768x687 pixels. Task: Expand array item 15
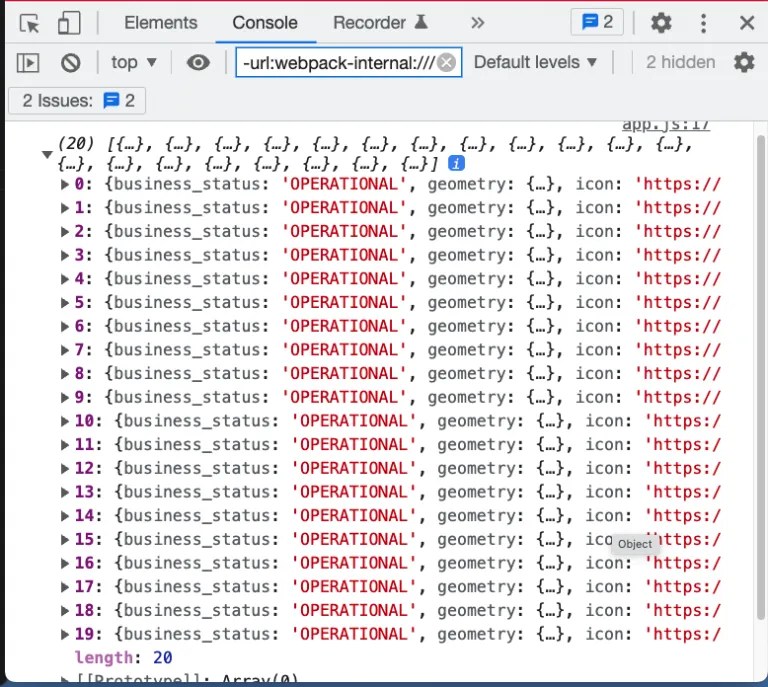65,539
